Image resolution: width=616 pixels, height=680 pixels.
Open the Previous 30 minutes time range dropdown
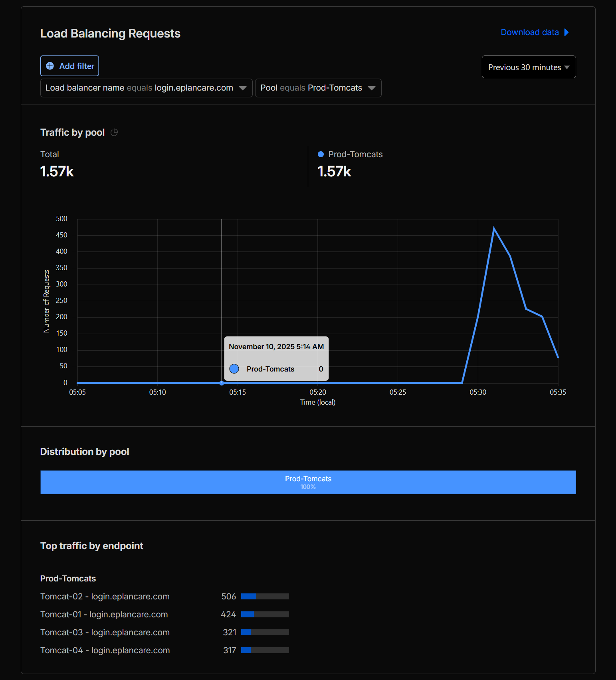point(529,67)
